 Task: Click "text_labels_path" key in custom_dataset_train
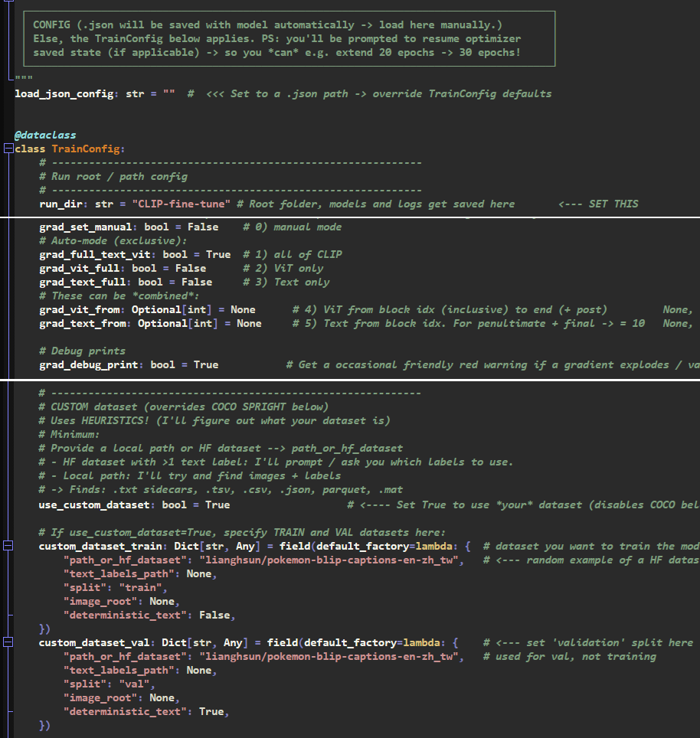[x=119, y=573]
